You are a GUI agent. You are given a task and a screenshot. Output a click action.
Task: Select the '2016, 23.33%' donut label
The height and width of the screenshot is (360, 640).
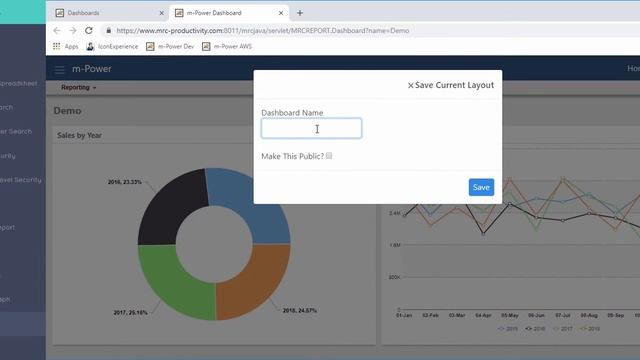pyautogui.click(x=124, y=182)
